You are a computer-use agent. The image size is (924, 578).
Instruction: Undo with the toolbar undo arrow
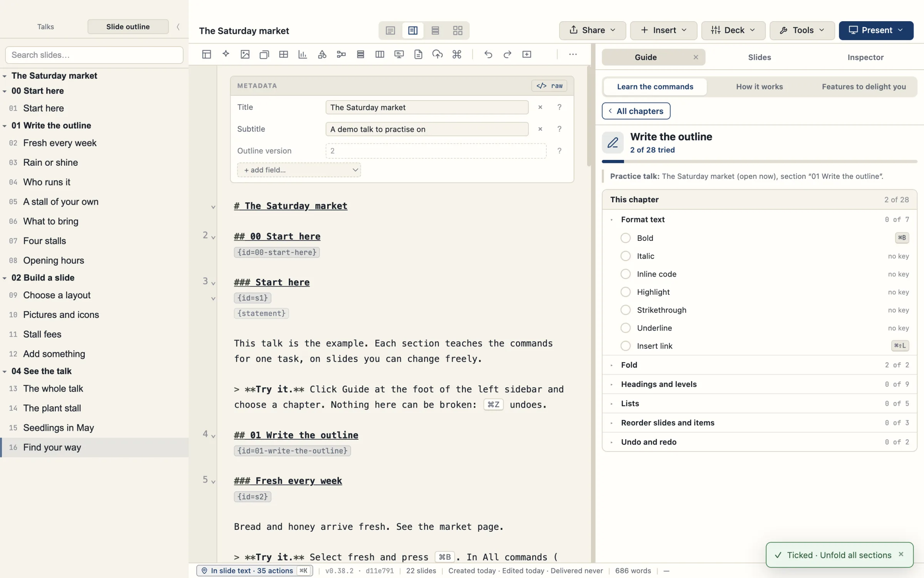point(488,54)
